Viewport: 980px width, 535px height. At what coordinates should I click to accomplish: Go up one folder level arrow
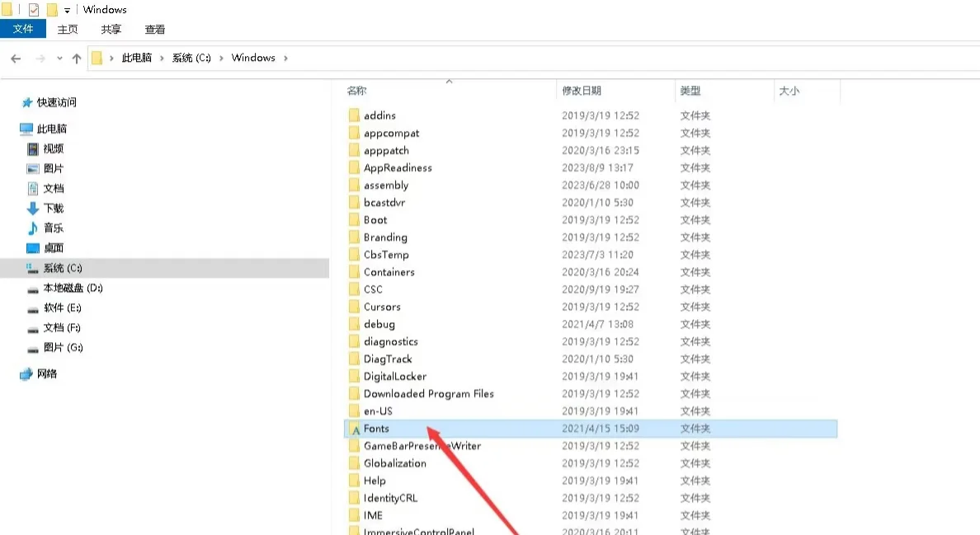click(x=76, y=58)
